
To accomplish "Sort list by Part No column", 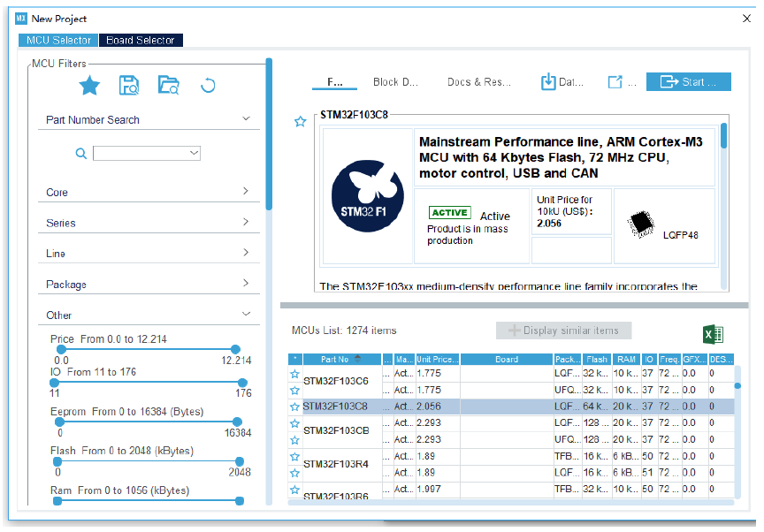I will 342,359.
